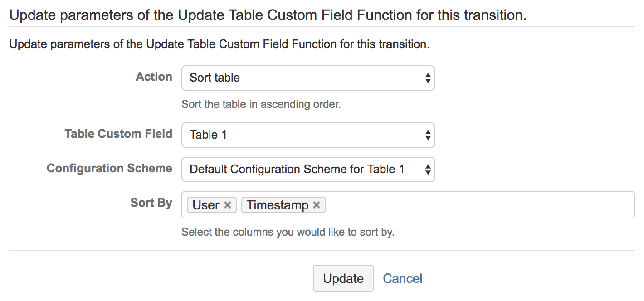Click the Action field label
The height and width of the screenshot is (301, 644).
click(154, 77)
